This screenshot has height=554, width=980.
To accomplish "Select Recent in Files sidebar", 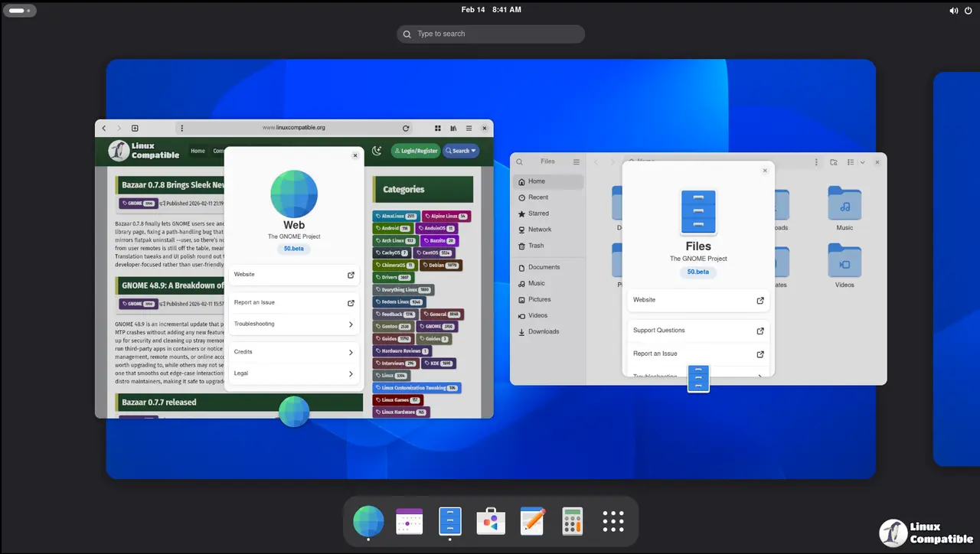I will tap(538, 197).
